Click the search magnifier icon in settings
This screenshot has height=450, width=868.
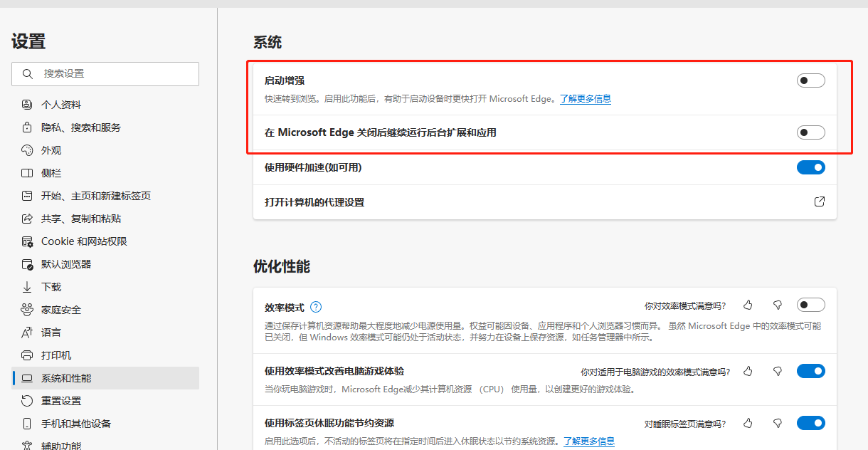pyautogui.click(x=28, y=73)
